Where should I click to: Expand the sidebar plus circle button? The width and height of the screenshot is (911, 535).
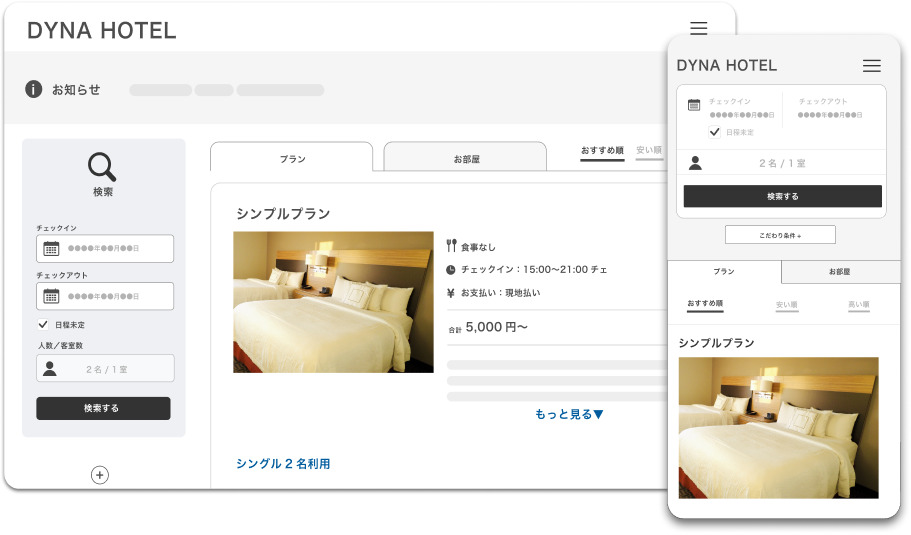(100, 475)
